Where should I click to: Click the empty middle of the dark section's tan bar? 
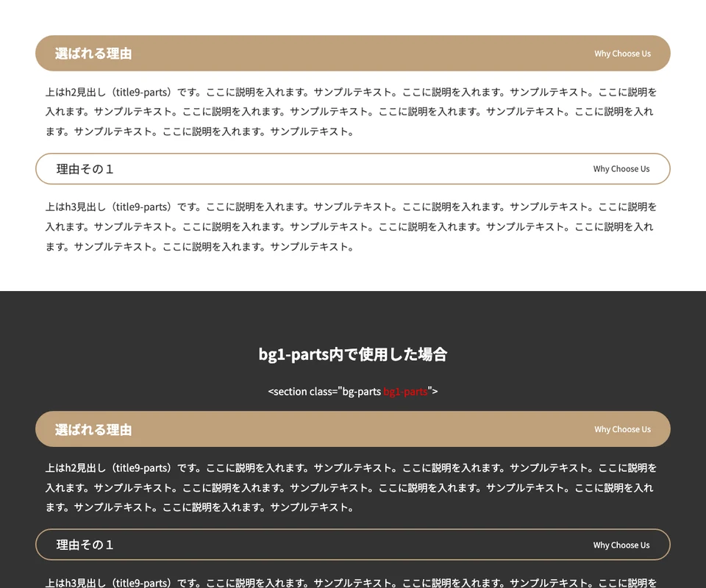tap(353, 430)
